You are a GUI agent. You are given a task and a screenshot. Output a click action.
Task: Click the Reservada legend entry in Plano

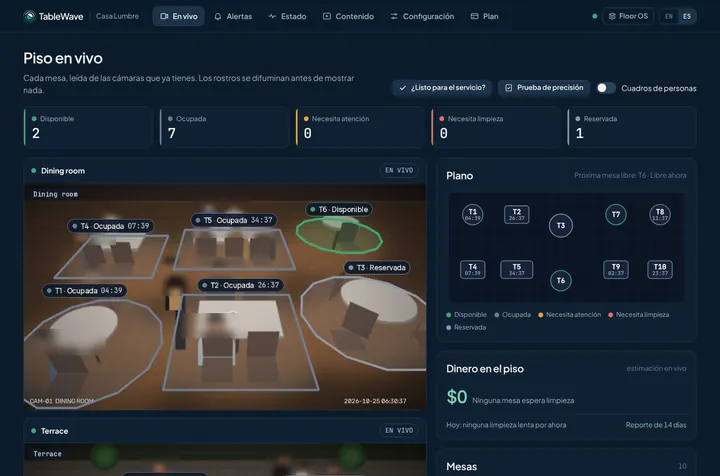click(x=466, y=327)
